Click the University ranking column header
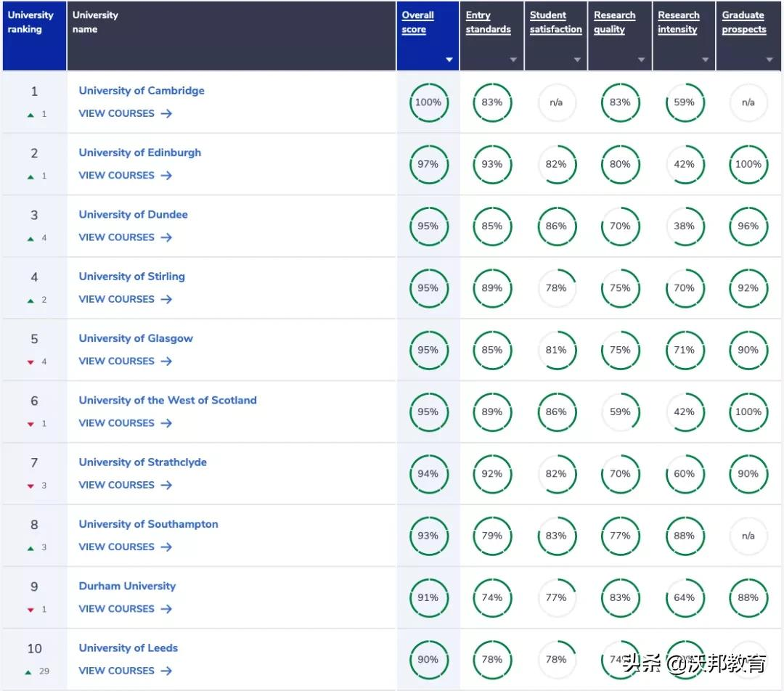784x691 pixels. [34, 36]
